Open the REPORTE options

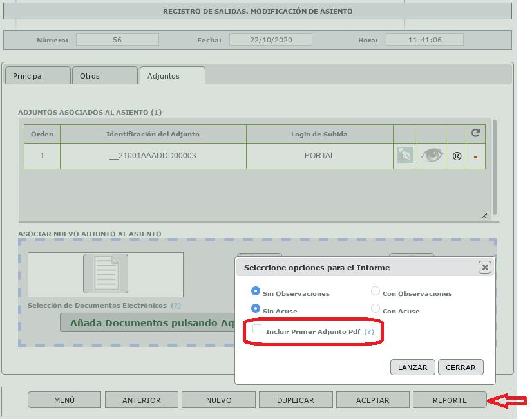pyautogui.click(x=450, y=400)
